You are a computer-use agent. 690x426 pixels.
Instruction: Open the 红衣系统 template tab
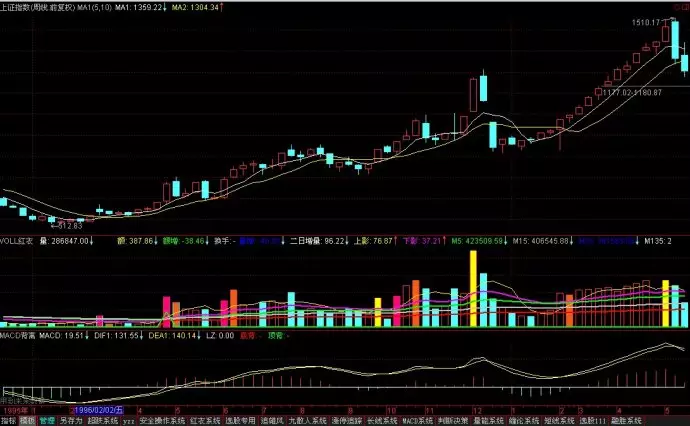pos(205,421)
